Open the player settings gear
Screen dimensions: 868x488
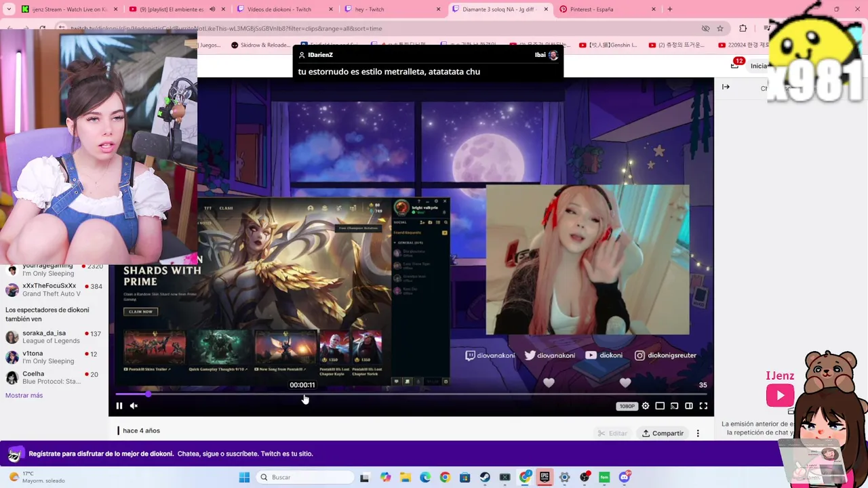click(x=646, y=406)
